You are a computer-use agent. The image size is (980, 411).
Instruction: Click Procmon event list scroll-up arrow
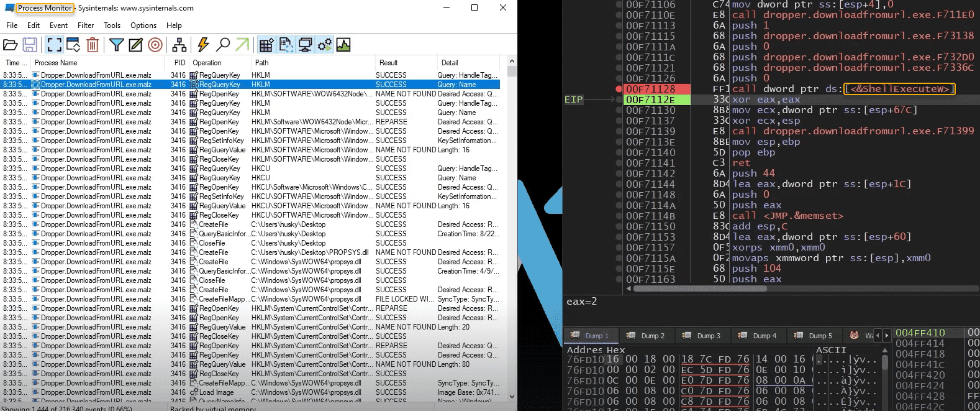click(512, 62)
